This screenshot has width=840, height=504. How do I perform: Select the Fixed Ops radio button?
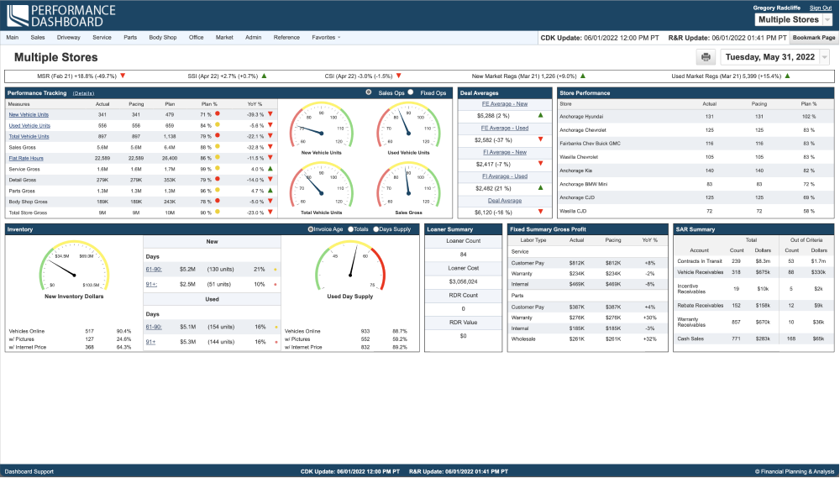click(412, 92)
